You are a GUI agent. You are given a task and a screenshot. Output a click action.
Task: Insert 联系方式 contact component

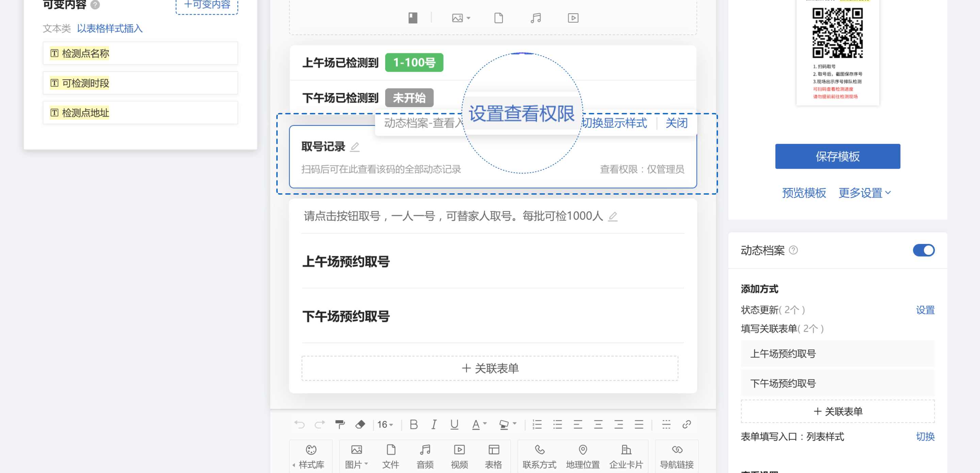(x=539, y=456)
